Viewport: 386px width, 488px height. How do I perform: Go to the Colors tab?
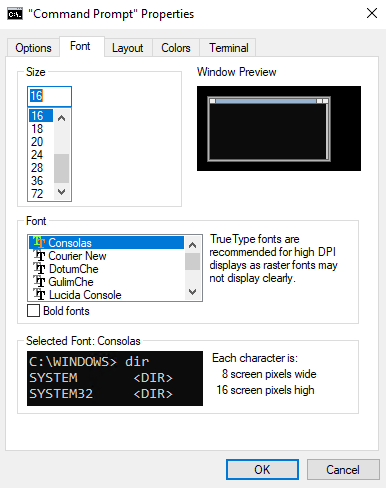pyautogui.click(x=176, y=48)
